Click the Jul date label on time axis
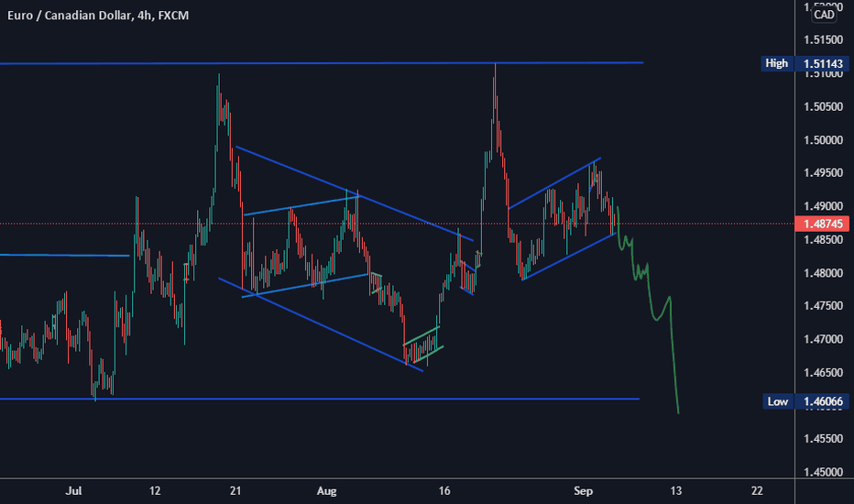 tap(73, 491)
